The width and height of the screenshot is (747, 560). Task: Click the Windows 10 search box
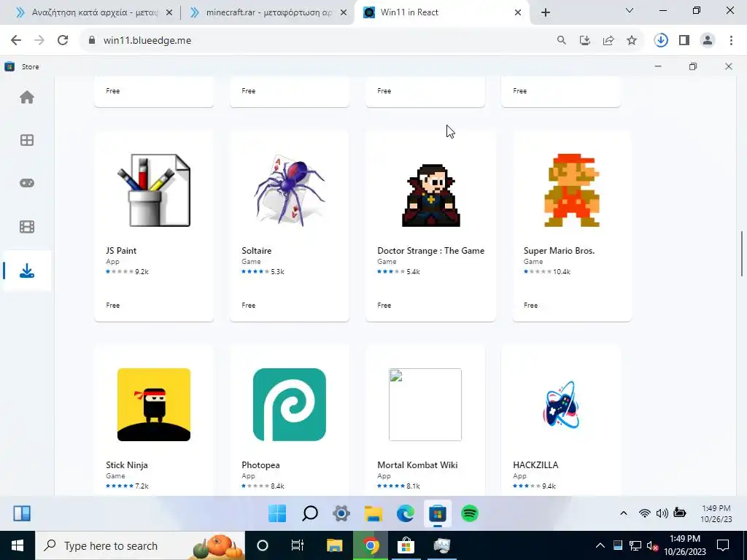(x=140, y=545)
